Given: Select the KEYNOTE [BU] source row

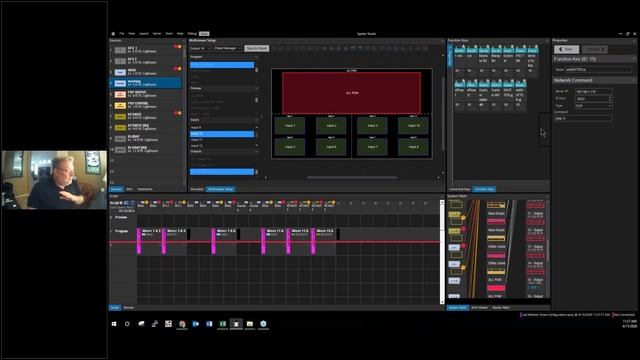Looking at the screenshot, I should click(146, 127).
